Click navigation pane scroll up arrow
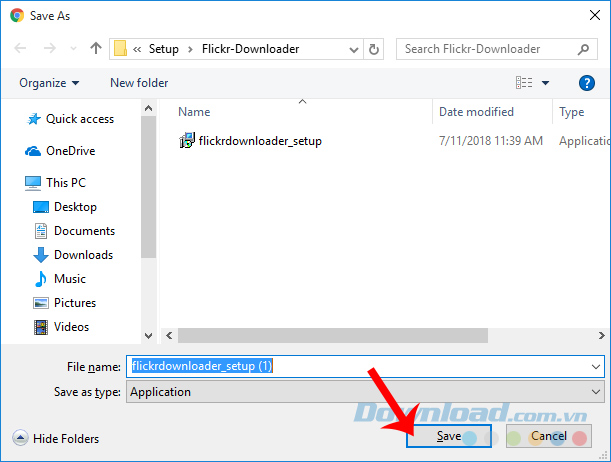Image resolution: width=611 pixels, height=462 pixels. [x=148, y=108]
